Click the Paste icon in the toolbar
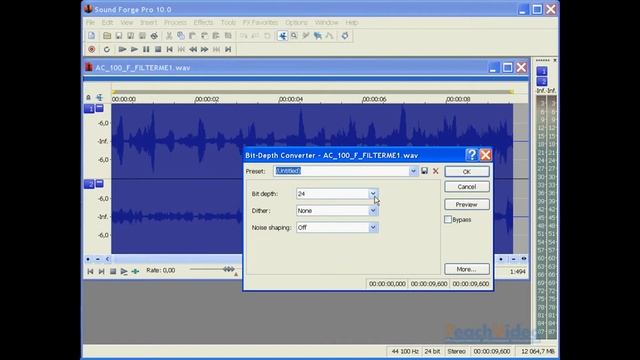 [x=192, y=36]
